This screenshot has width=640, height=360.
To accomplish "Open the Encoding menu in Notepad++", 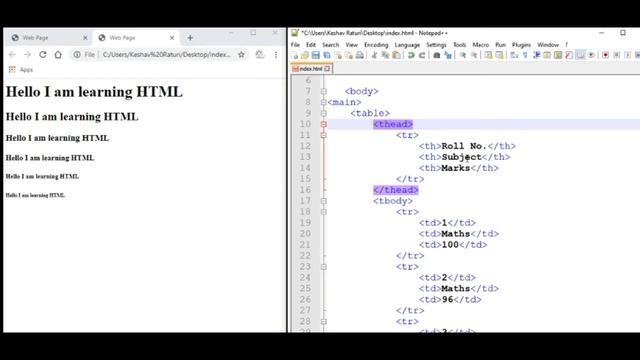I will (376, 45).
